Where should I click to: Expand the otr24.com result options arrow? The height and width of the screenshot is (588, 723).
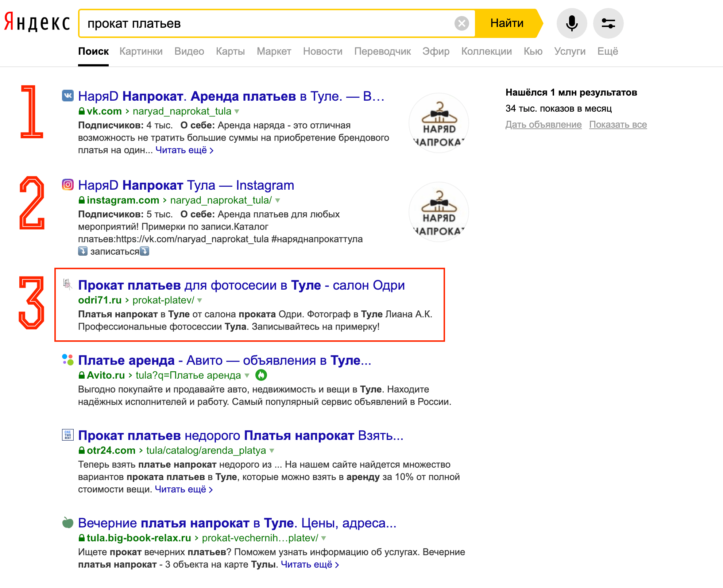272,450
